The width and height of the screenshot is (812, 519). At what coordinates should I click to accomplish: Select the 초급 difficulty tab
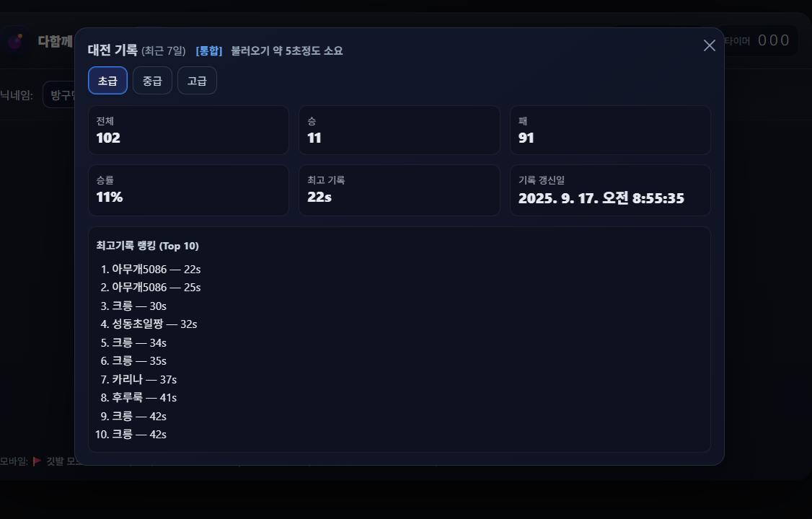click(107, 81)
